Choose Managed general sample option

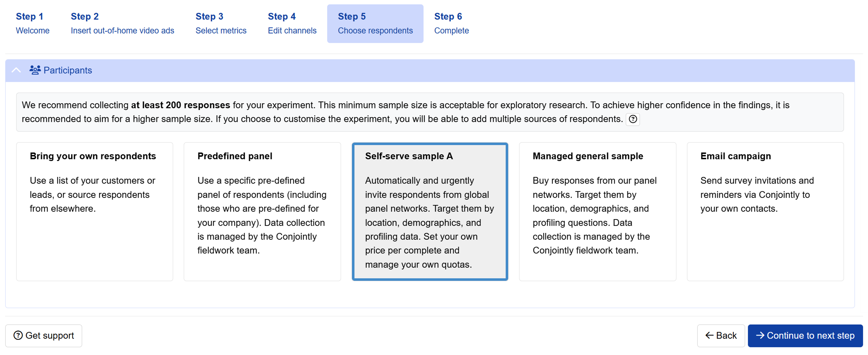tap(598, 211)
